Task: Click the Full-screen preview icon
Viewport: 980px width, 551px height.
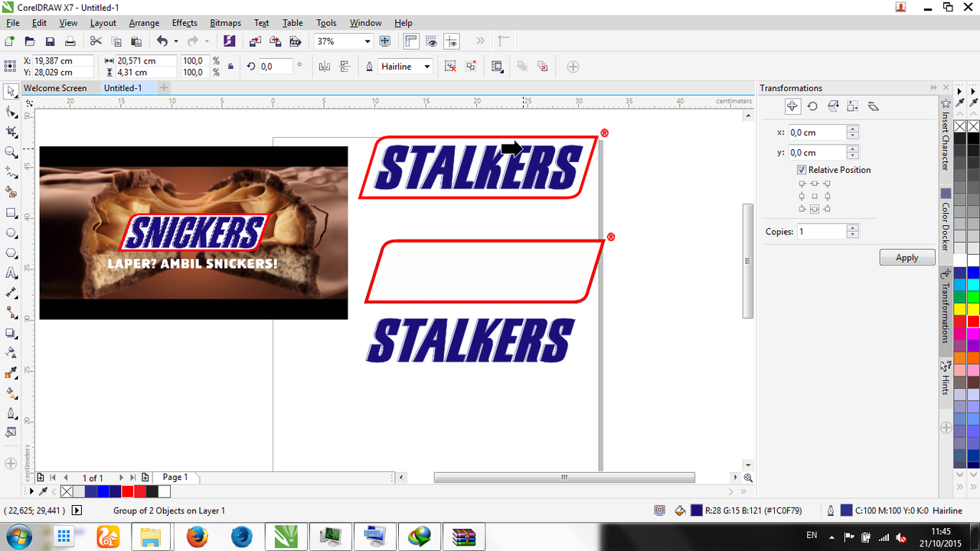Action: 385,41
